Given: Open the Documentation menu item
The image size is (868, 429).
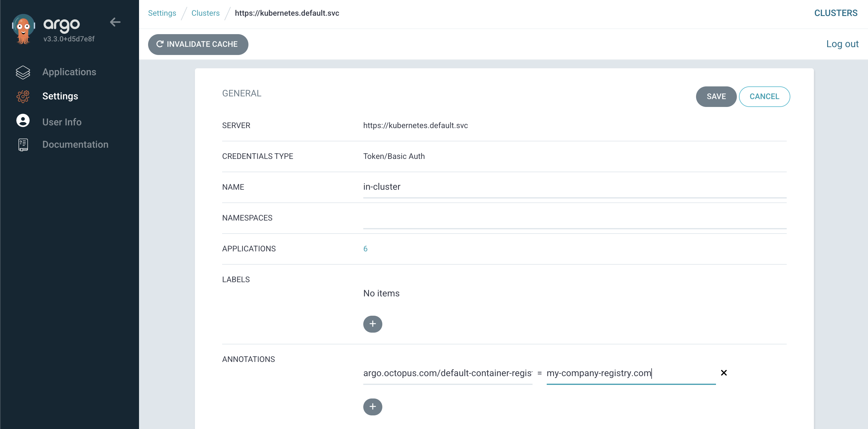Looking at the screenshot, I should click(75, 145).
